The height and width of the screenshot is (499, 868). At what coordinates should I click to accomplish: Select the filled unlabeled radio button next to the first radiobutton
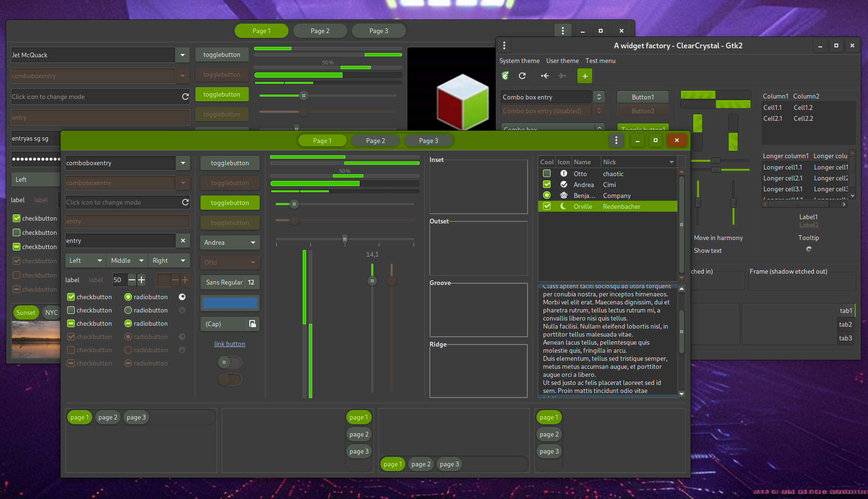pos(182,297)
